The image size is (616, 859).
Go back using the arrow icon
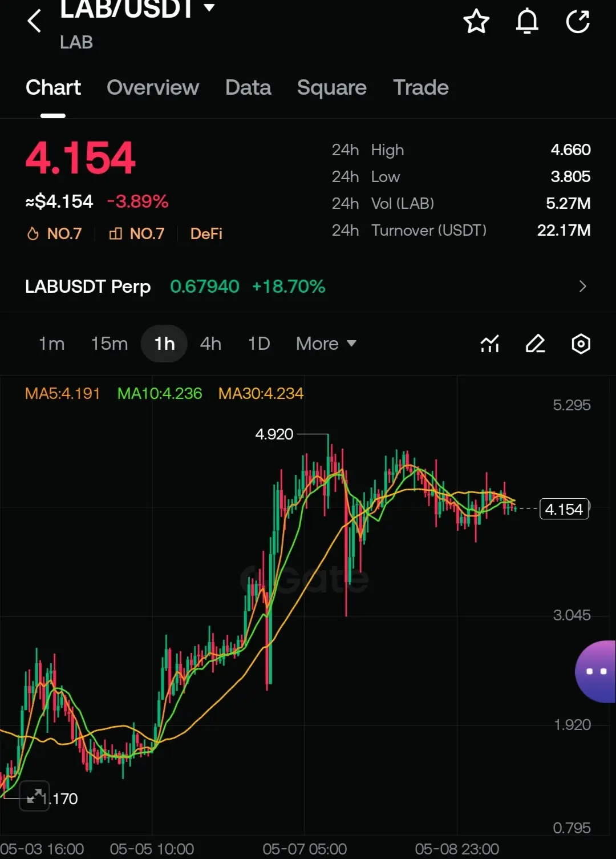coord(35,21)
